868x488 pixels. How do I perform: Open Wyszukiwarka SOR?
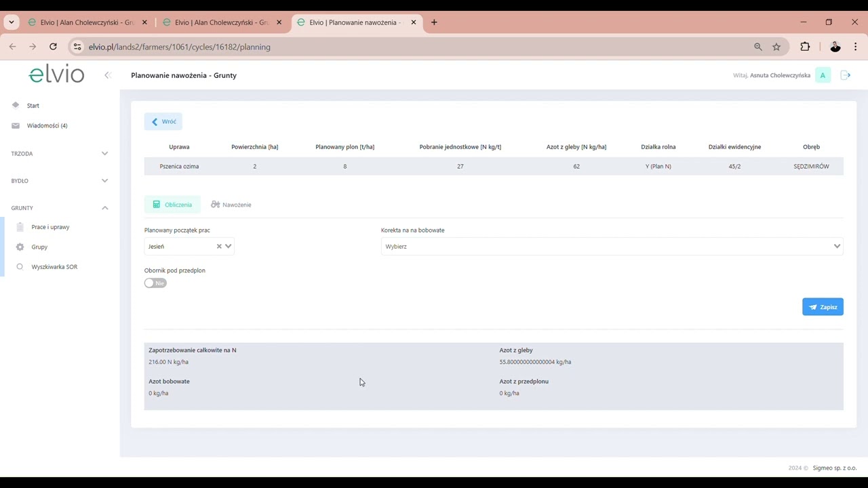(54, 267)
